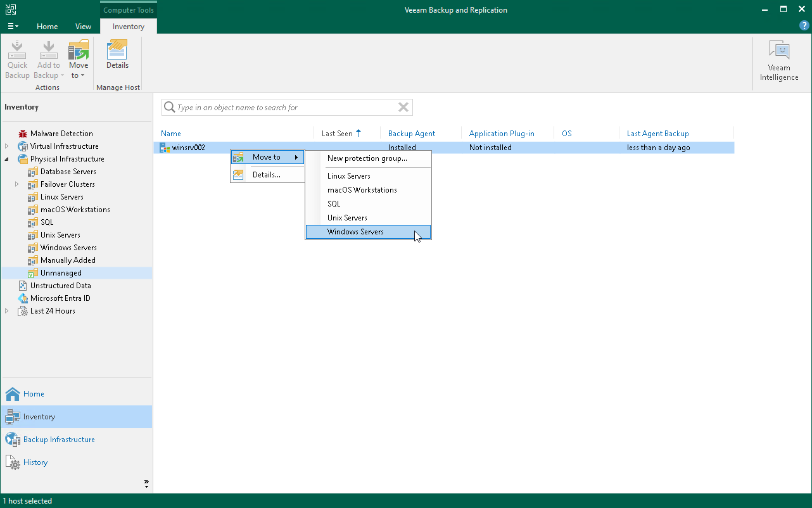Select the winsrv002 host row

point(444,148)
